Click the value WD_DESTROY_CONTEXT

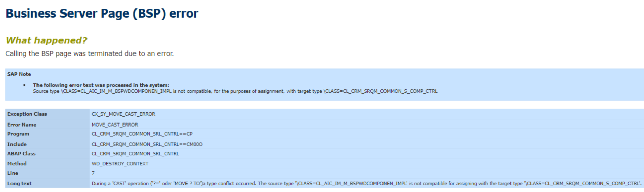click(120, 164)
